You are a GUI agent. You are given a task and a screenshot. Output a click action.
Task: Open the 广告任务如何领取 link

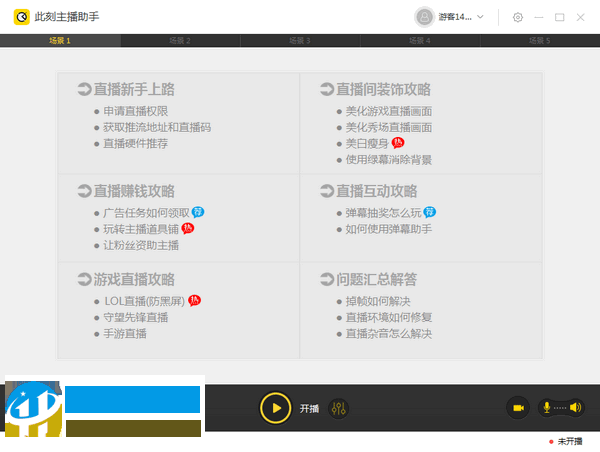147,213
